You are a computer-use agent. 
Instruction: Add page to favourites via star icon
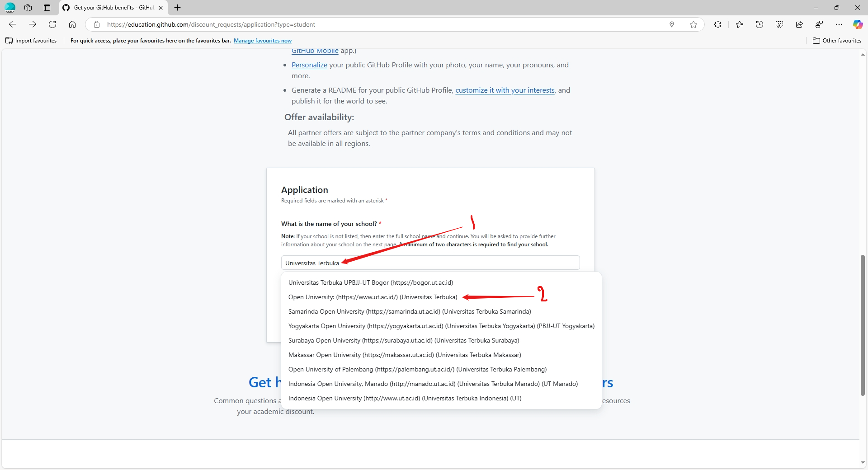[693, 24]
